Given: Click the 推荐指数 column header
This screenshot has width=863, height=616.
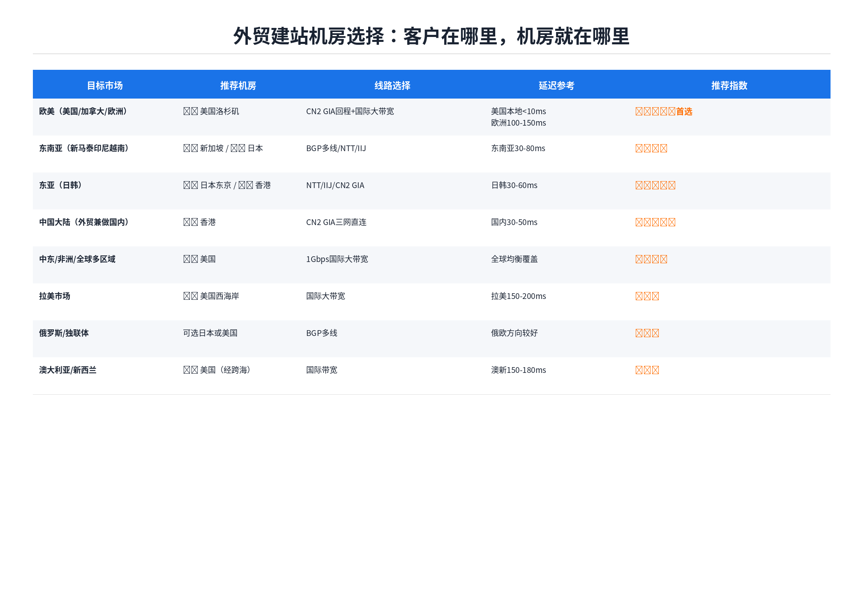Looking at the screenshot, I should pos(729,85).
